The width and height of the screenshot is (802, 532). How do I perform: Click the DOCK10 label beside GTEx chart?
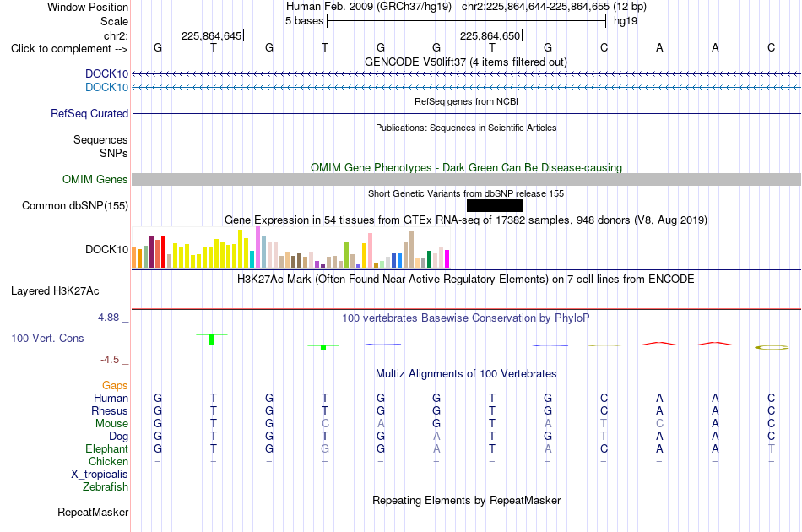[106, 250]
